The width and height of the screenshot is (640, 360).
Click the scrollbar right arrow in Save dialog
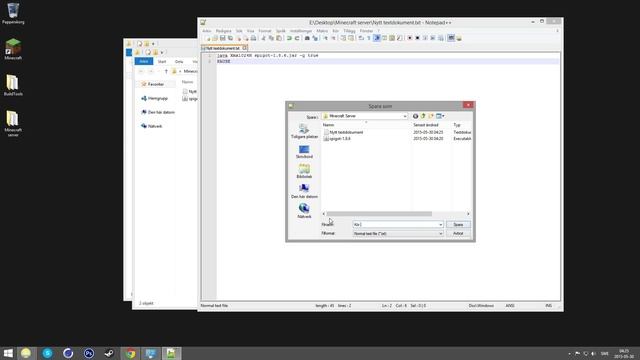(x=468, y=214)
